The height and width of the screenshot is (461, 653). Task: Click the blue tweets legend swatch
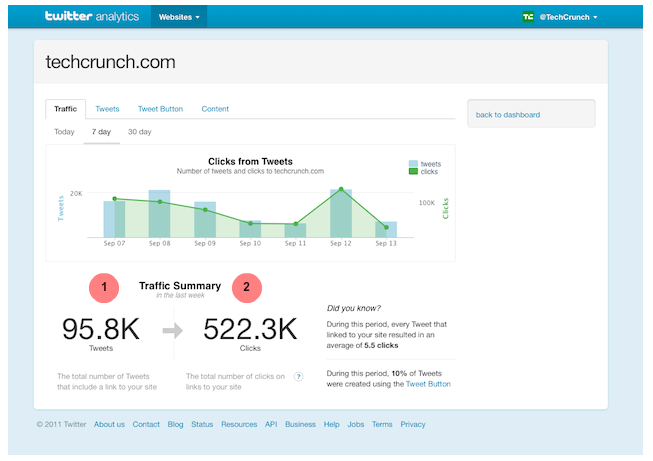click(413, 163)
